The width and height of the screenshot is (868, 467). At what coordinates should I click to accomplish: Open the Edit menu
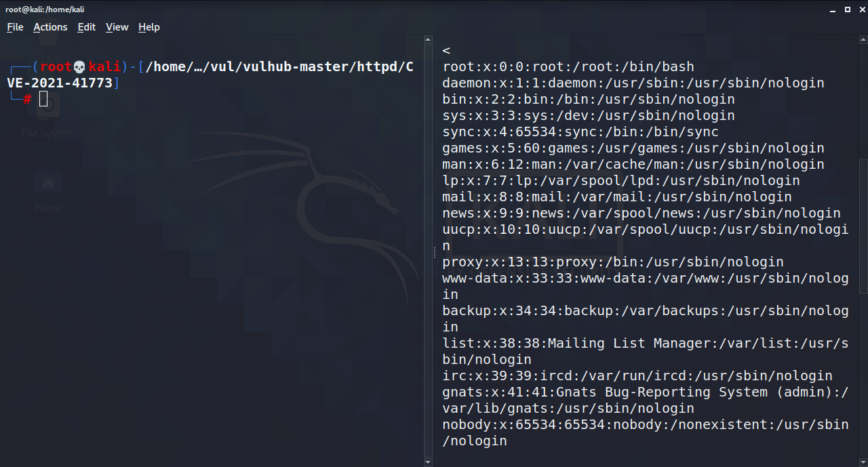point(86,27)
